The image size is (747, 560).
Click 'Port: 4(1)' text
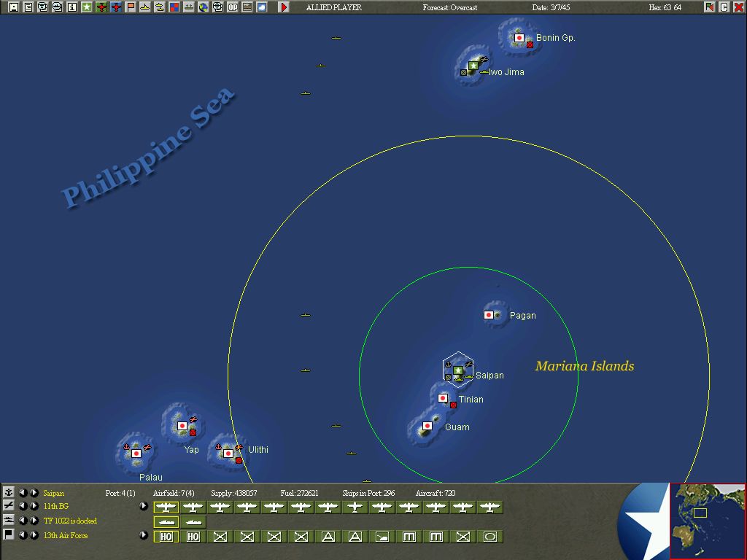click(120, 494)
